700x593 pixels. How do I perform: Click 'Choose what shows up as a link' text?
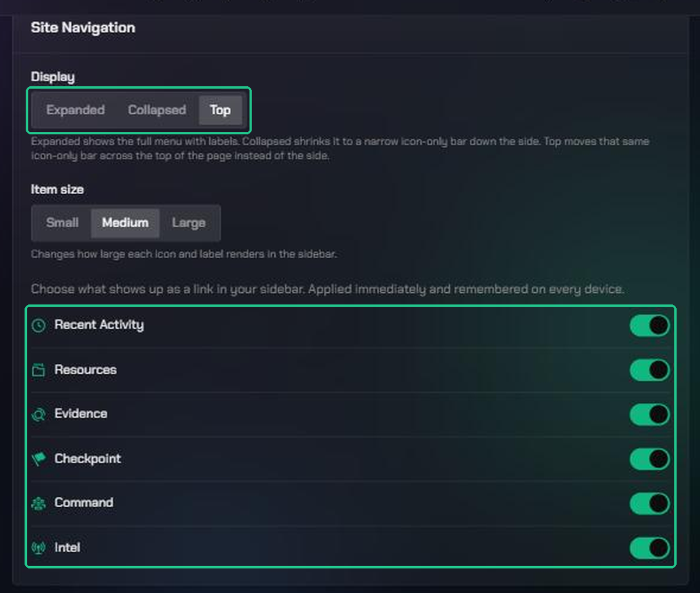click(327, 289)
